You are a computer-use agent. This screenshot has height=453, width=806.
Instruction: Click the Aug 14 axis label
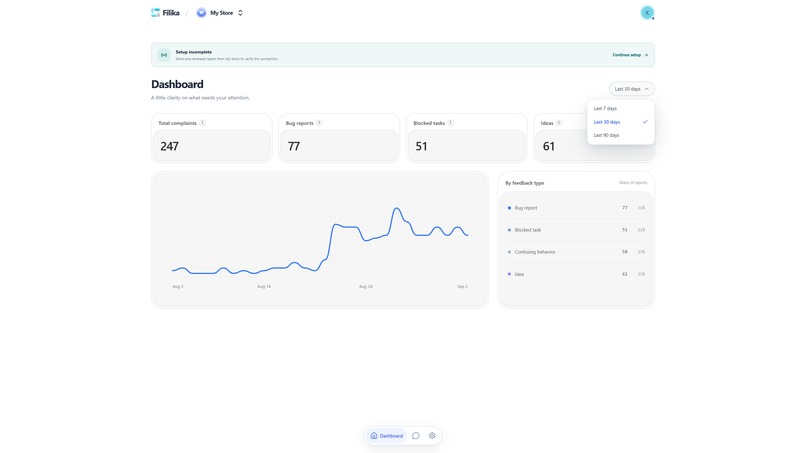pos(264,286)
